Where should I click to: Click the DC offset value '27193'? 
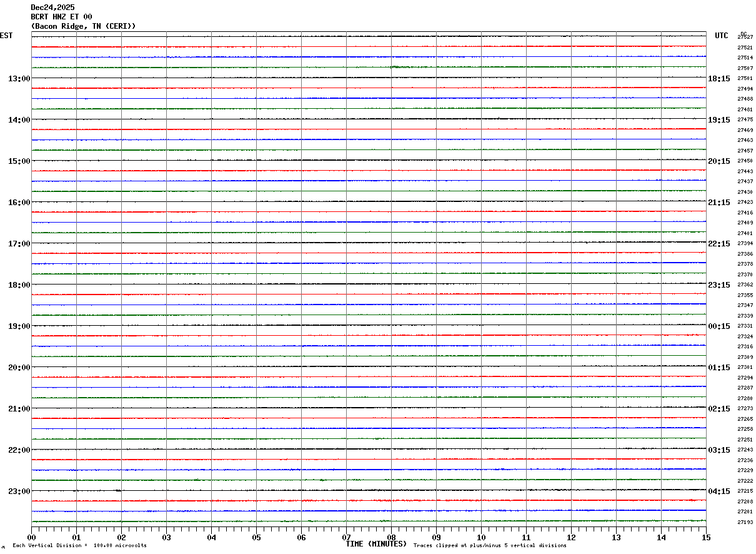745,522
